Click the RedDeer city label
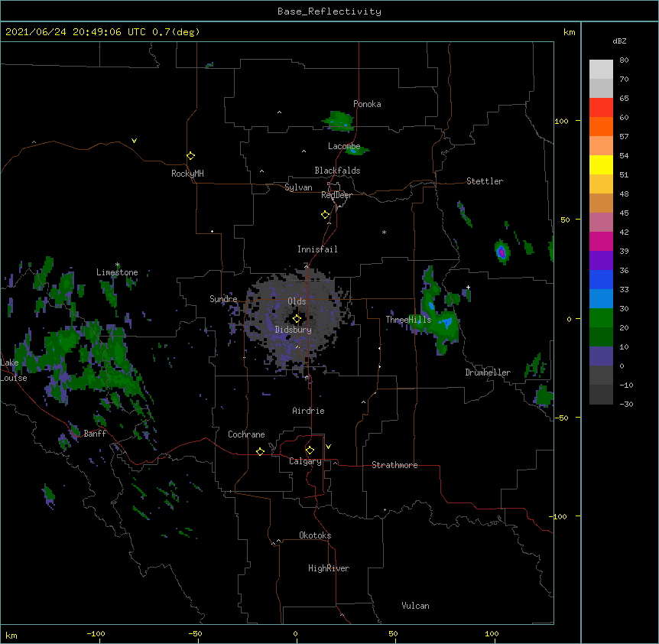Image resolution: width=659 pixels, height=644 pixels. point(336,195)
